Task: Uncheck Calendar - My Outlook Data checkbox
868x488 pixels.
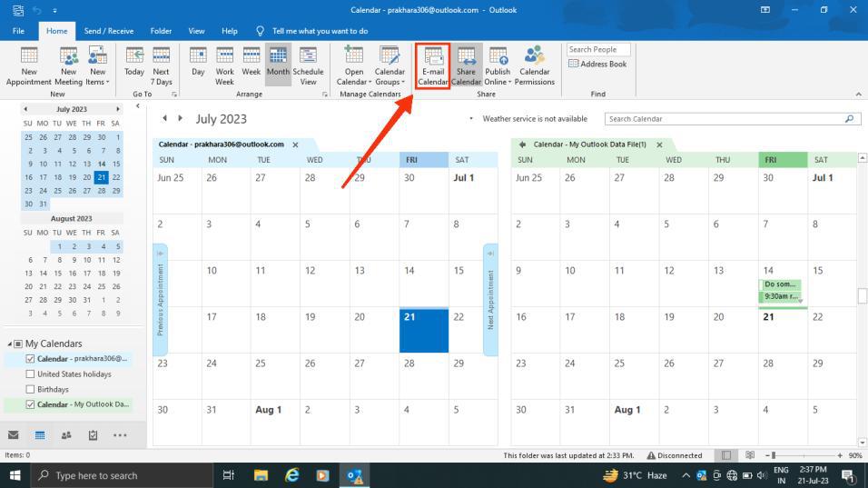Action: click(x=31, y=404)
